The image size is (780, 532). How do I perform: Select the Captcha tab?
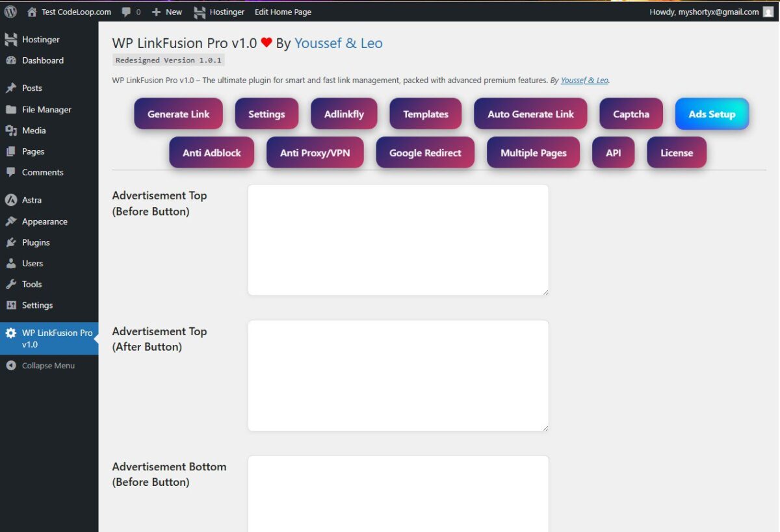click(x=631, y=114)
